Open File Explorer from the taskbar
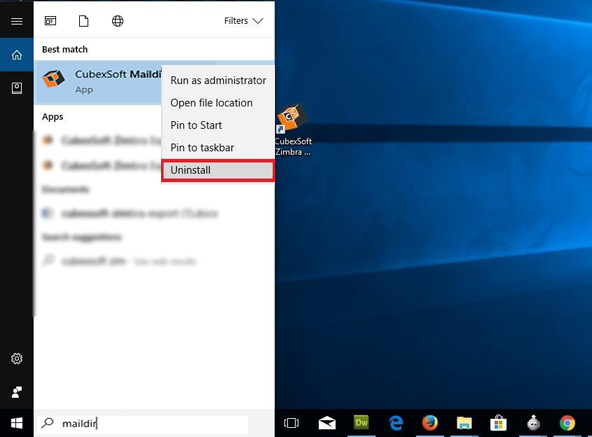592x437 pixels. point(464,423)
